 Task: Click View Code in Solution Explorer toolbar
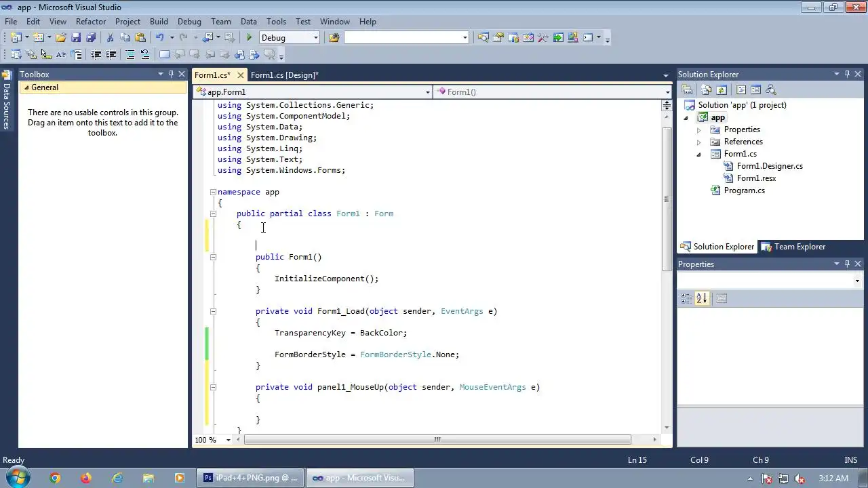741,89
